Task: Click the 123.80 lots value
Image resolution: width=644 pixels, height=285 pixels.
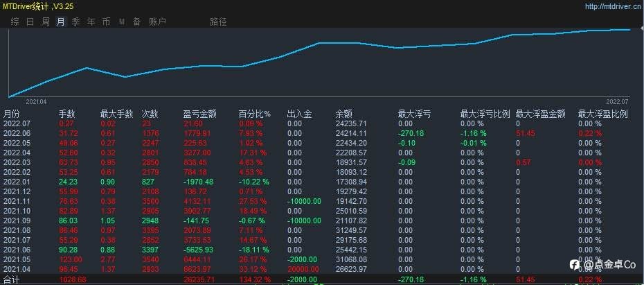Action: pos(71,259)
